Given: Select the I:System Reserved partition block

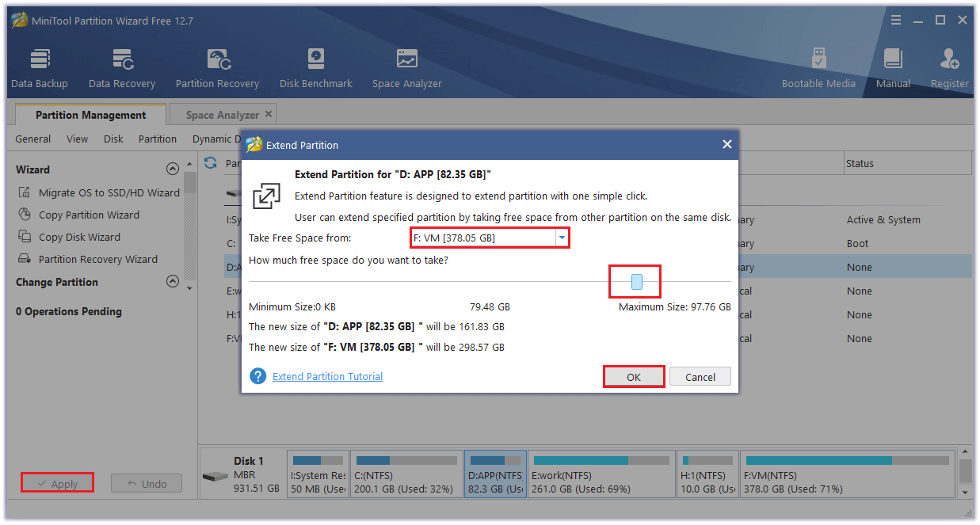Looking at the screenshot, I should [318, 474].
